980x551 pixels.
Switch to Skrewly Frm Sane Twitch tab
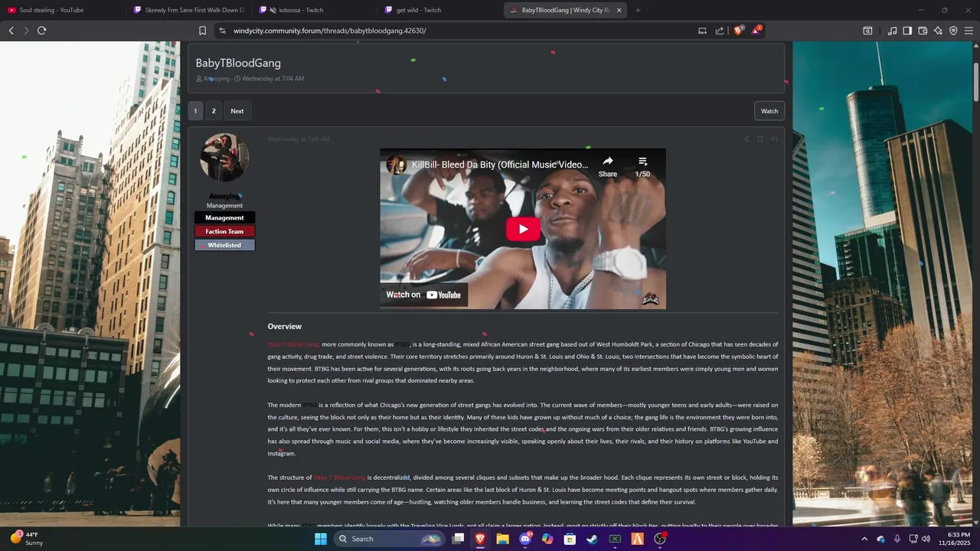188,10
